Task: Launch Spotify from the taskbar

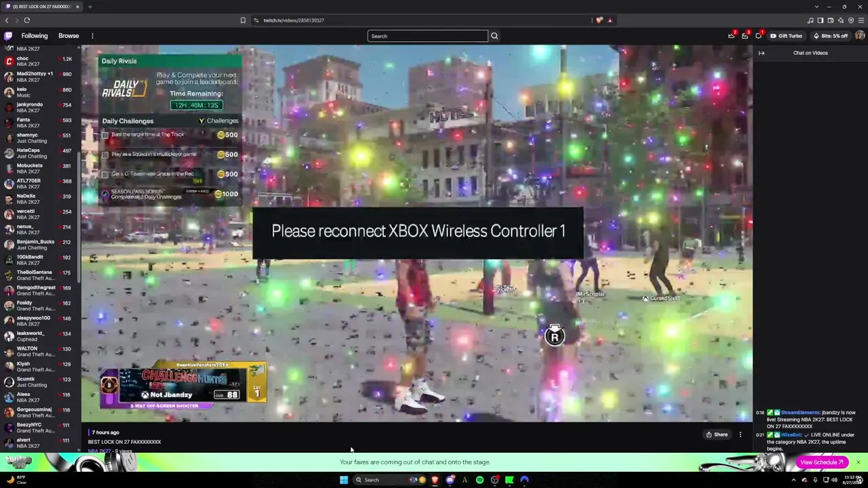Action: click(479, 480)
